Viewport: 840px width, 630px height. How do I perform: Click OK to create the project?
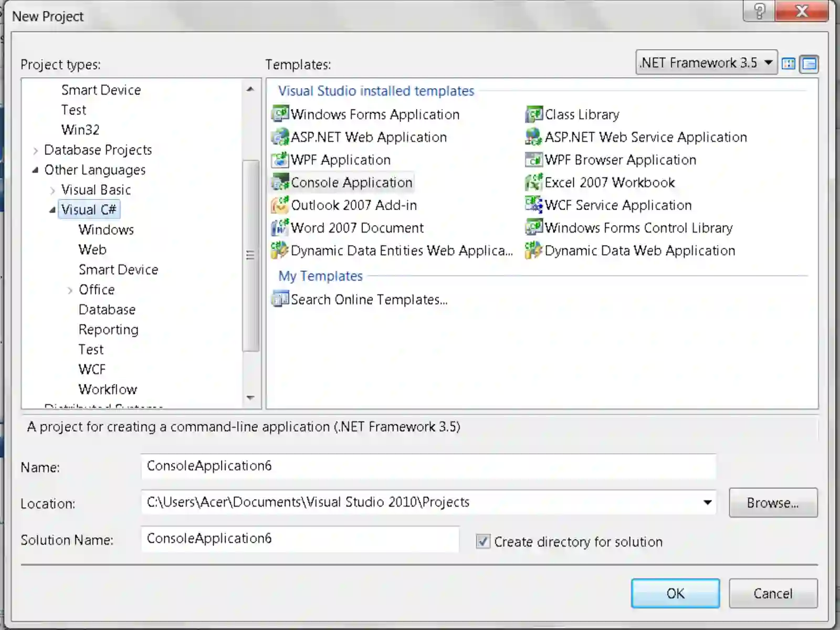click(x=675, y=593)
